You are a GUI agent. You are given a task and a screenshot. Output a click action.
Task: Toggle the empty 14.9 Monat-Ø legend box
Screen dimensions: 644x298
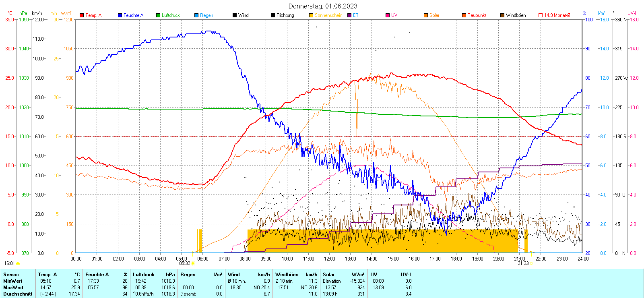pyautogui.click(x=541, y=15)
